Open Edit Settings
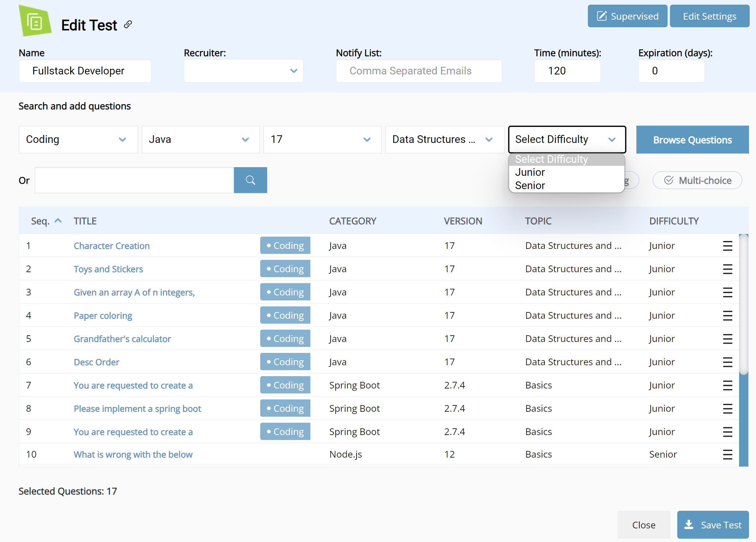Screen dimensions: 756x542 [709, 16]
